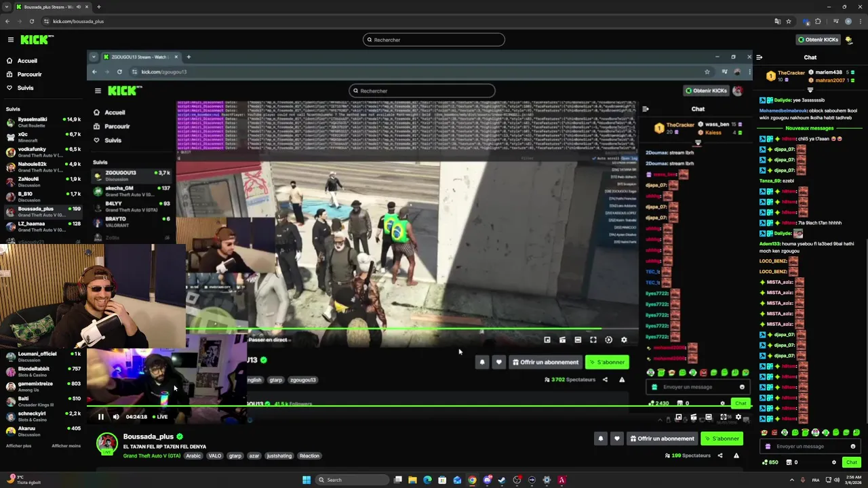Expand the chat leaderboard under TheCracker

tap(810, 89)
